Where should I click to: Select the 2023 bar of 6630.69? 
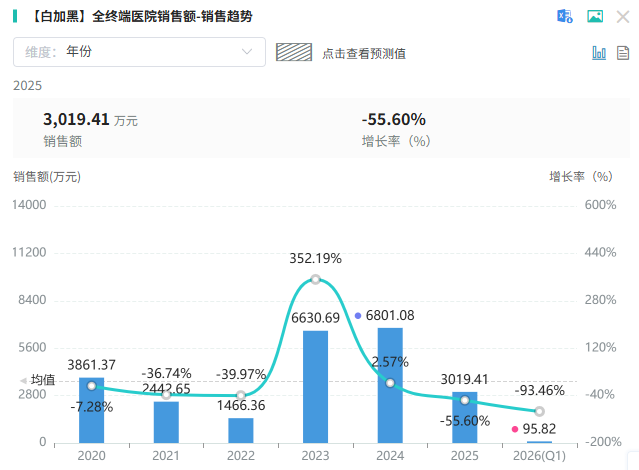coord(315,387)
